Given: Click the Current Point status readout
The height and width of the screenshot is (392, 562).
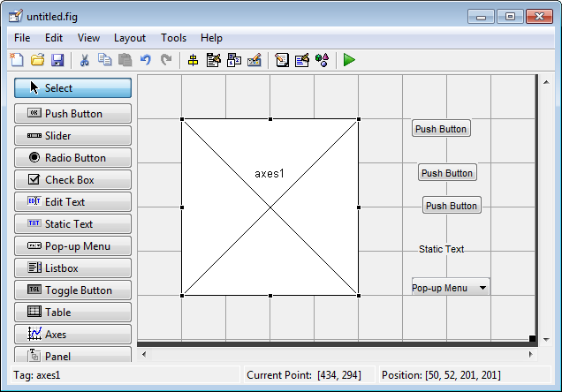Looking at the screenshot, I should [x=309, y=375].
